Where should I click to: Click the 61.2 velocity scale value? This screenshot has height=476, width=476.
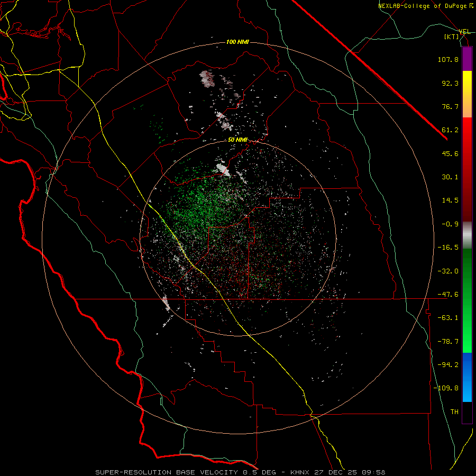[x=450, y=130]
